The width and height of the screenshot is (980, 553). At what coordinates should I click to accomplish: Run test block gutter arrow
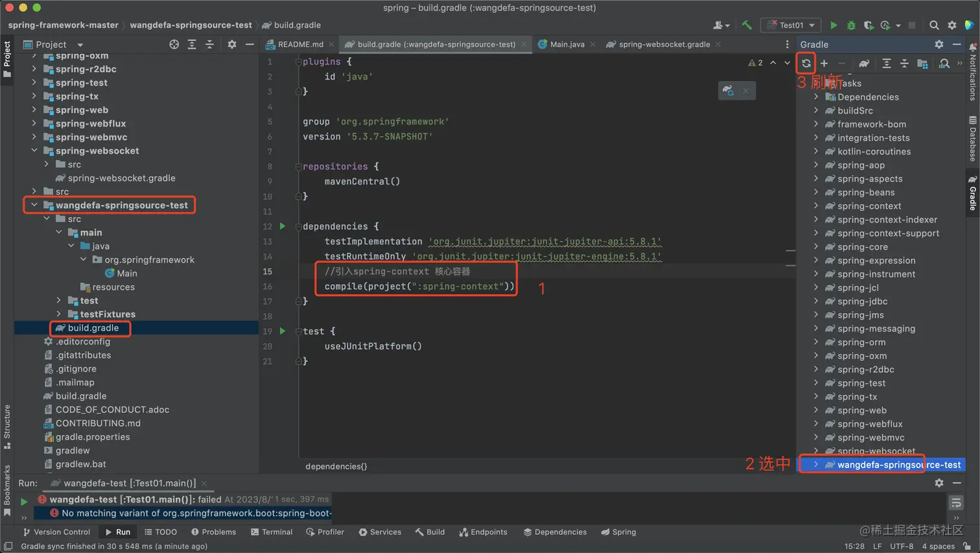point(283,331)
